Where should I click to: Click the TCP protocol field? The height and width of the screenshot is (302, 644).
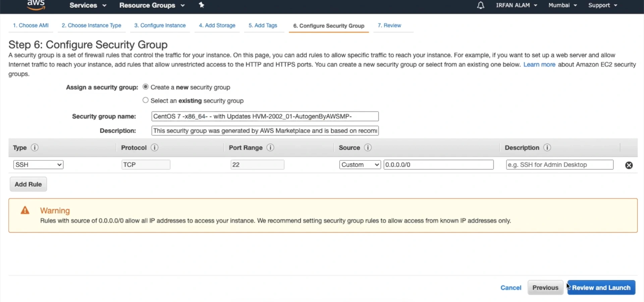[x=146, y=165]
